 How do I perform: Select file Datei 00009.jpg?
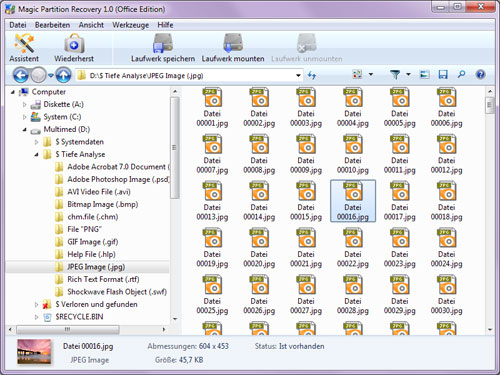pos(306,155)
